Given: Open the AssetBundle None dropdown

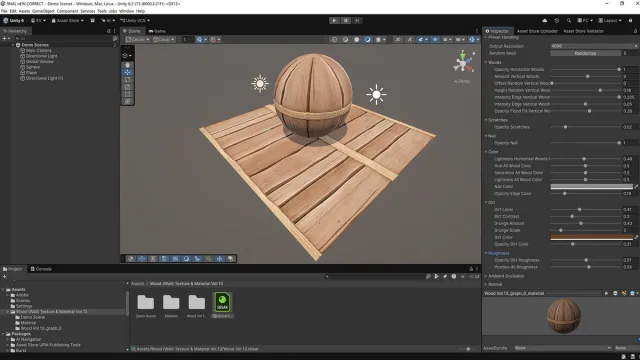Looking at the screenshot, I should pyautogui.click(x=562, y=348).
